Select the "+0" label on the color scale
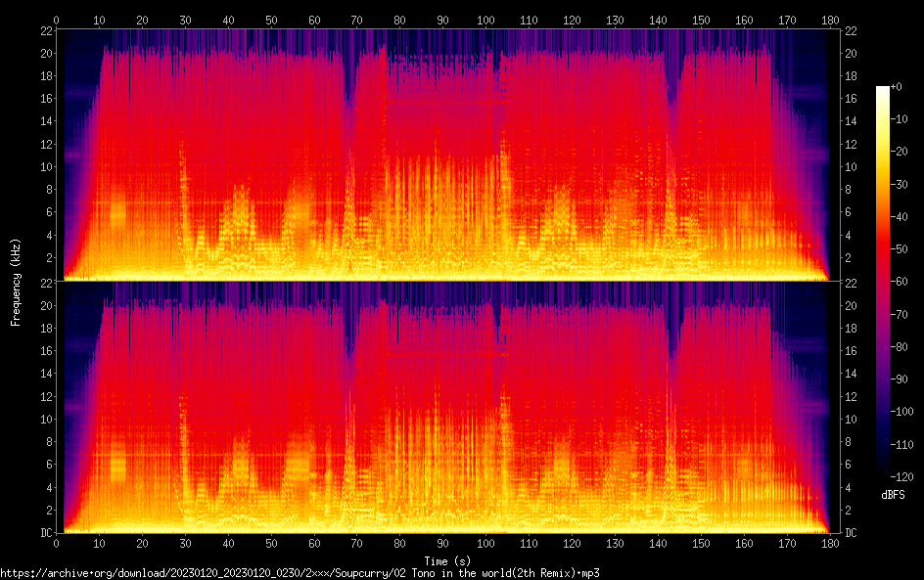This screenshot has width=924, height=580. tap(896, 88)
